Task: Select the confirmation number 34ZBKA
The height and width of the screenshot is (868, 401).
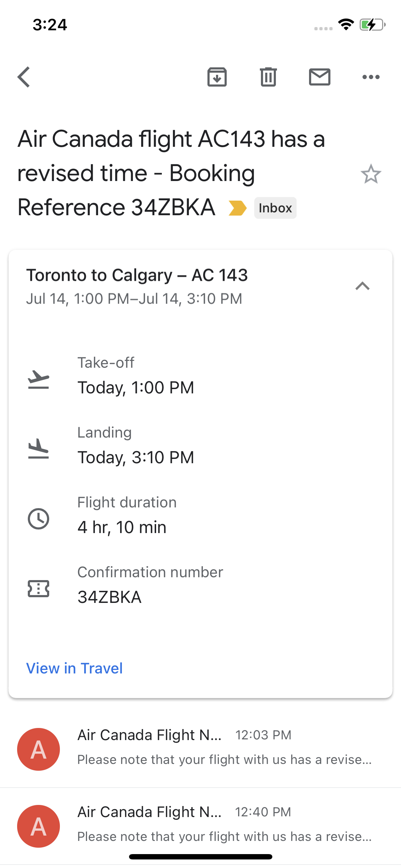Action: pos(109,597)
